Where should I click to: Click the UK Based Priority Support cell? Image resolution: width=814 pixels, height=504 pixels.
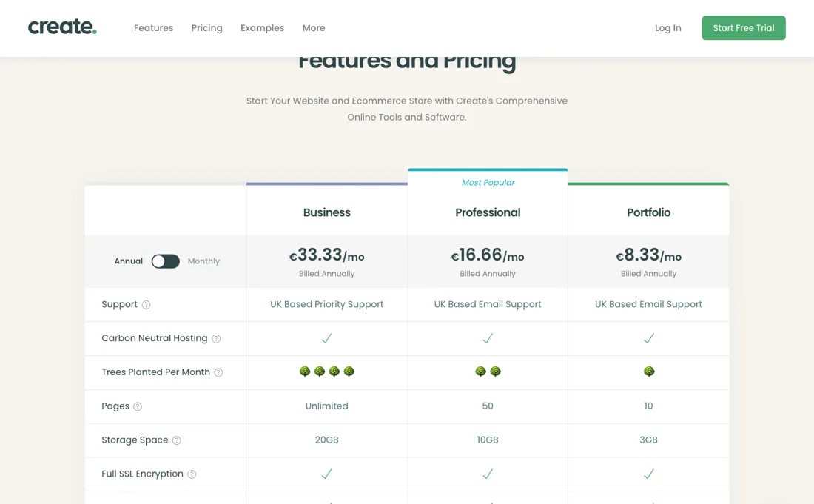[326, 304]
